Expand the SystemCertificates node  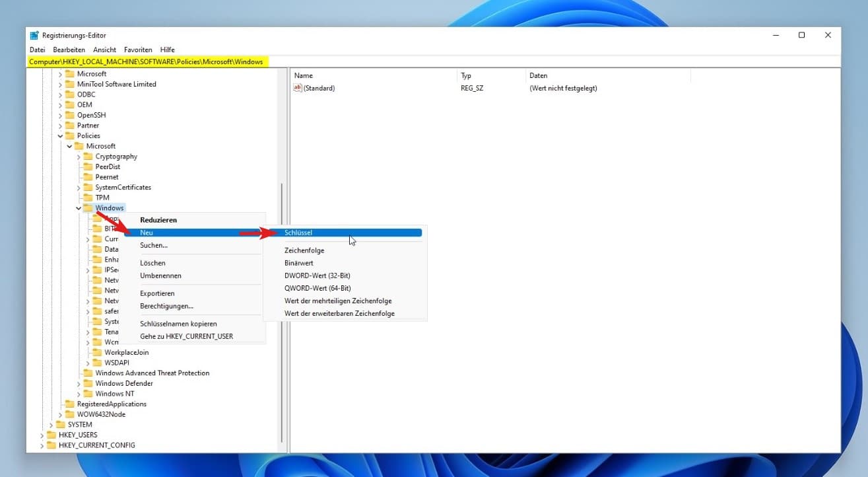pos(79,188)
